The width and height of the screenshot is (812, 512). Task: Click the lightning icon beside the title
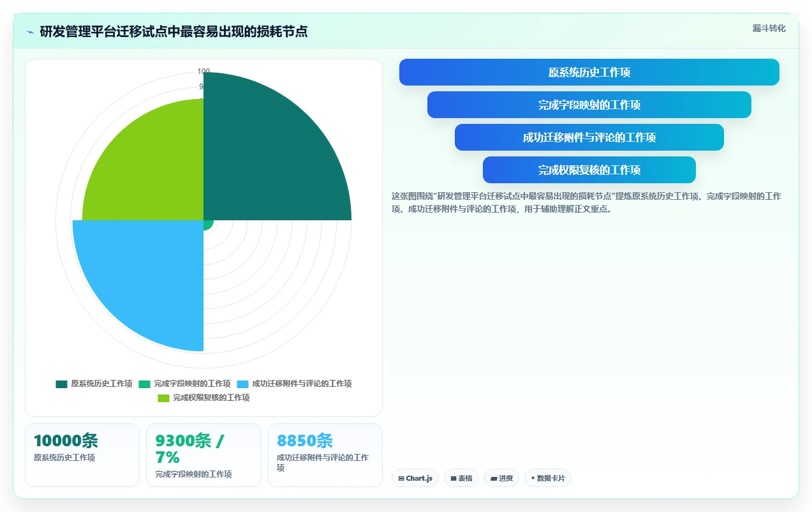tap(30, 32)
